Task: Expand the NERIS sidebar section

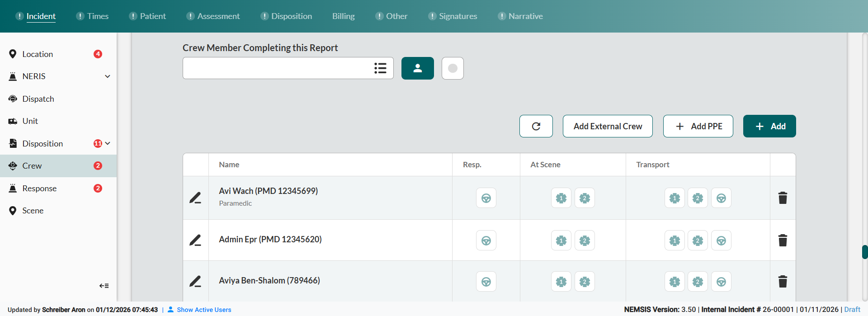Action: (x=108, y=76)
